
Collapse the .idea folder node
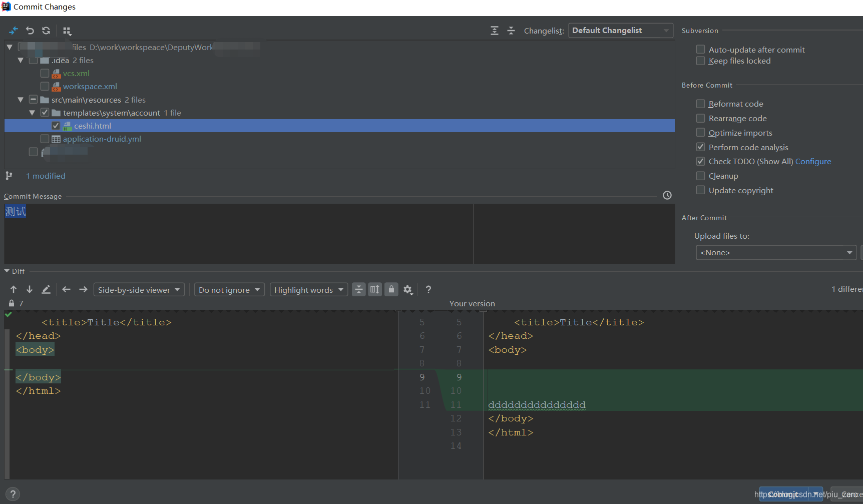pyautogui.click(x=21, y=60)
